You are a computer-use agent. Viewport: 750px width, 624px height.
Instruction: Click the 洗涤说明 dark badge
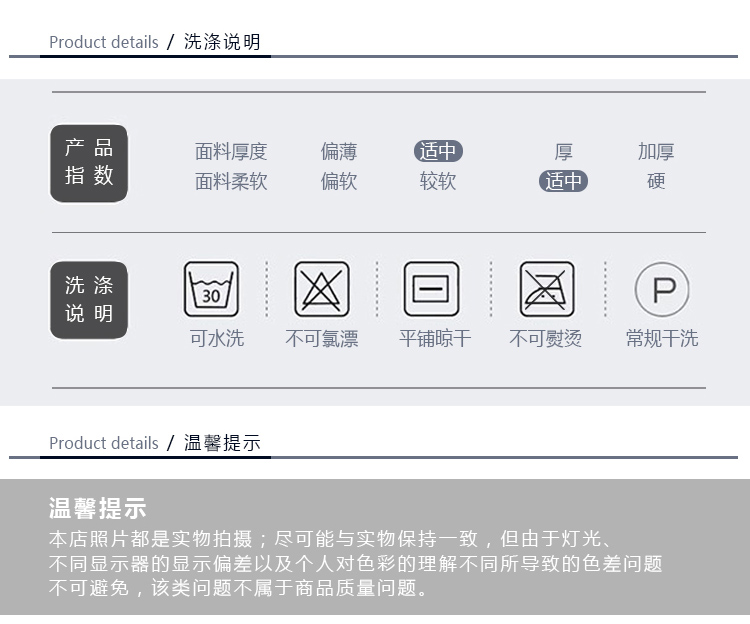[89, 300]
